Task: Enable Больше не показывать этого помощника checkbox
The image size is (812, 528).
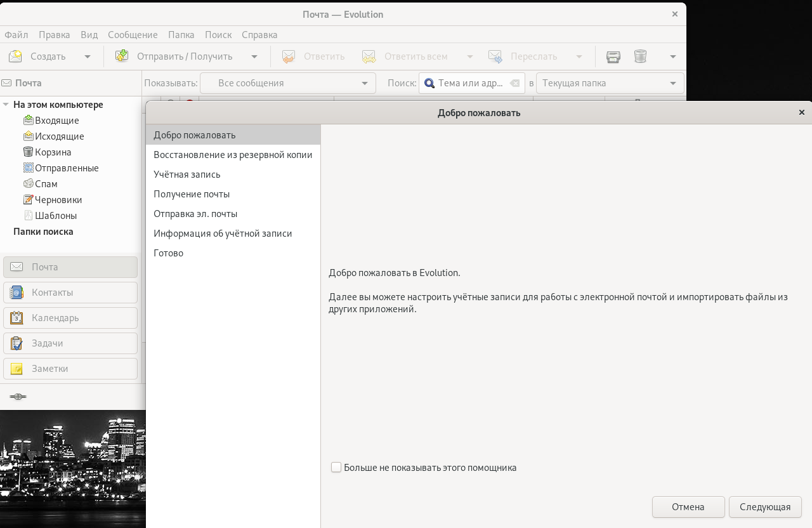Action: pyautogui.click(x=336, y=468)
